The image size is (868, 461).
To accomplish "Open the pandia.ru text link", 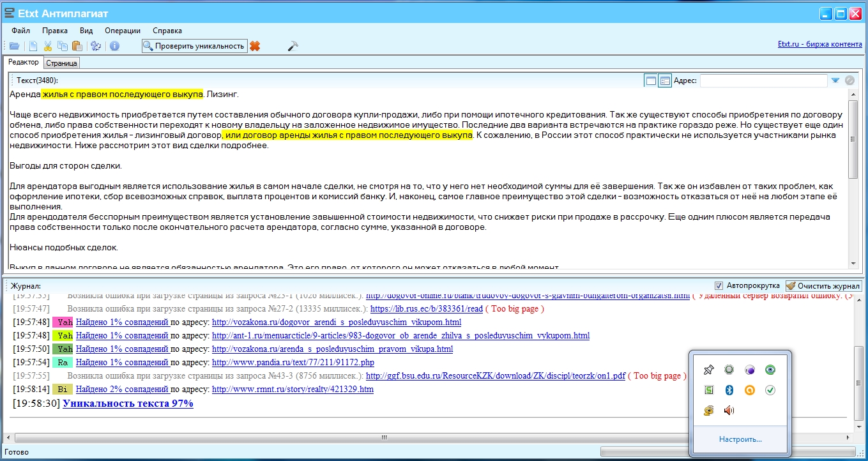I will coord(293,363).
